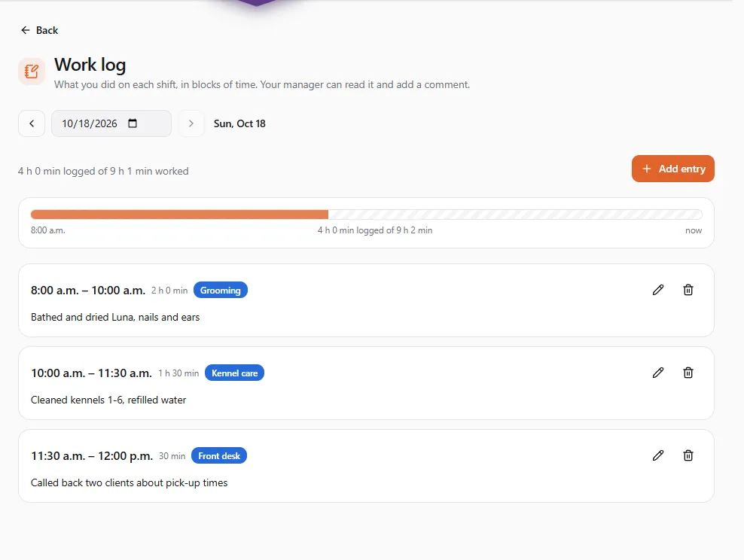
Task: Click 'Called back two clients about pick-up times'
Action: pyautogui.click(x=129, y=482)
